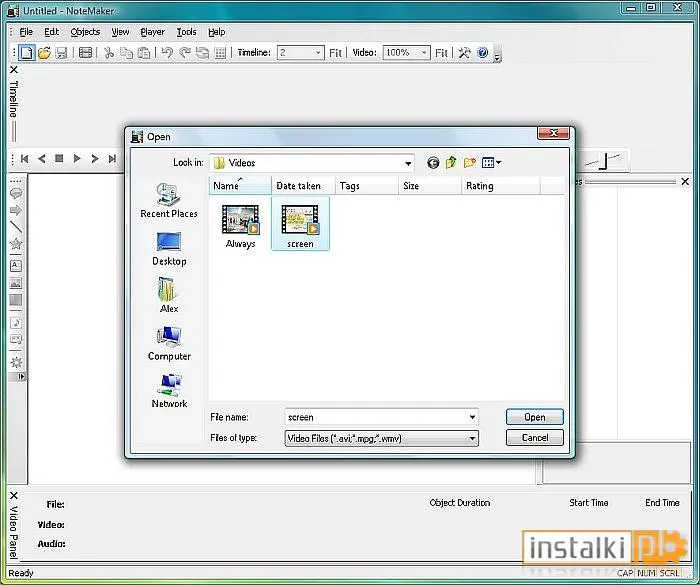Go to Recent Places shortcut

pyautogui.click(x=169, y=201)
